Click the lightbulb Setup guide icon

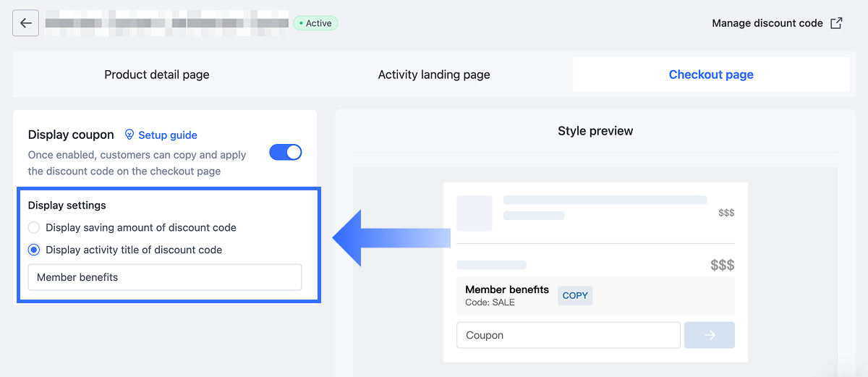click(129, 135)
